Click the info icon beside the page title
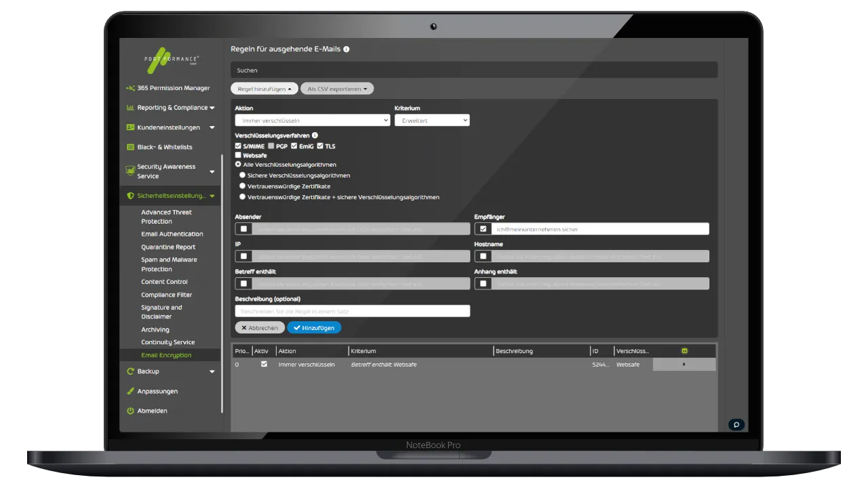Screen dimensions: 868x488 point(347,49)
